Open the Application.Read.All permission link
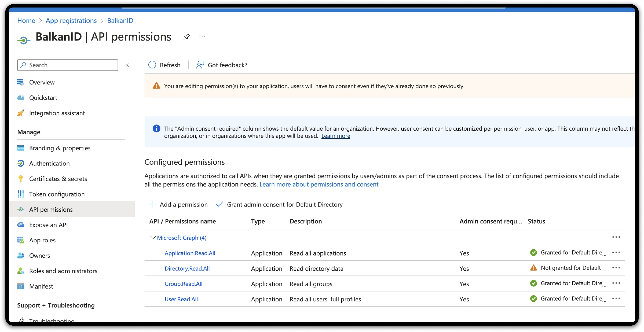The width and height of the screenshot is (644, 332). [x=190, y=253]
